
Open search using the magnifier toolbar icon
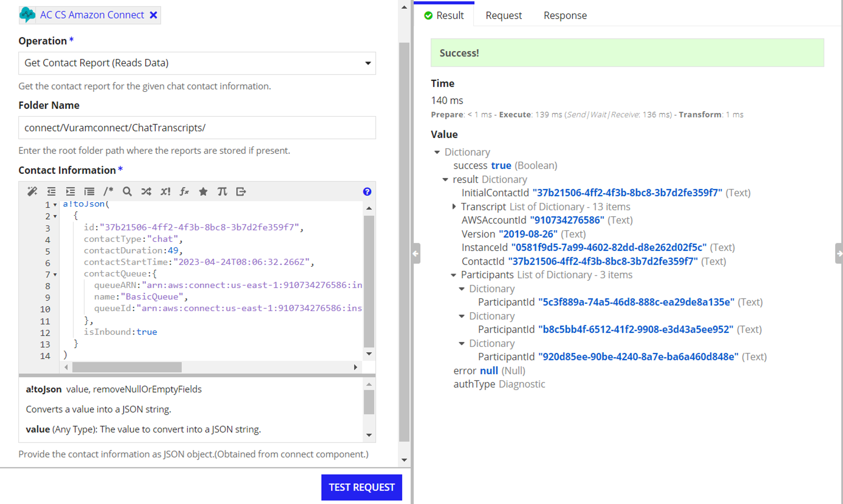127,192
